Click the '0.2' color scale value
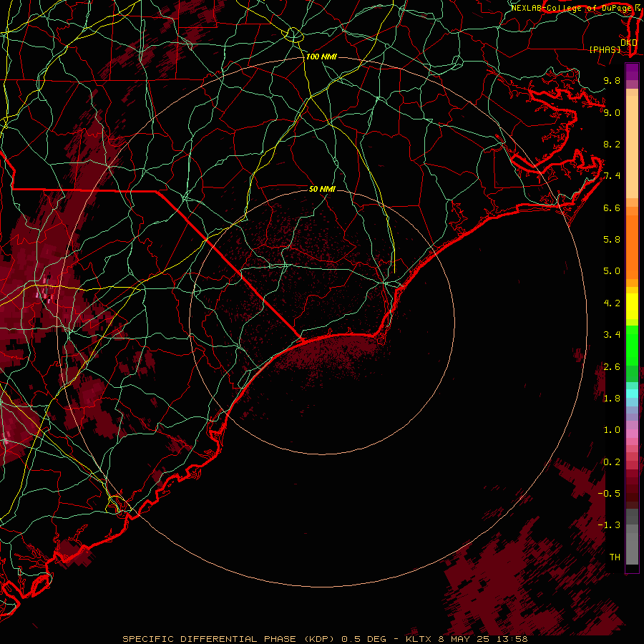 [x=612, y=462]
